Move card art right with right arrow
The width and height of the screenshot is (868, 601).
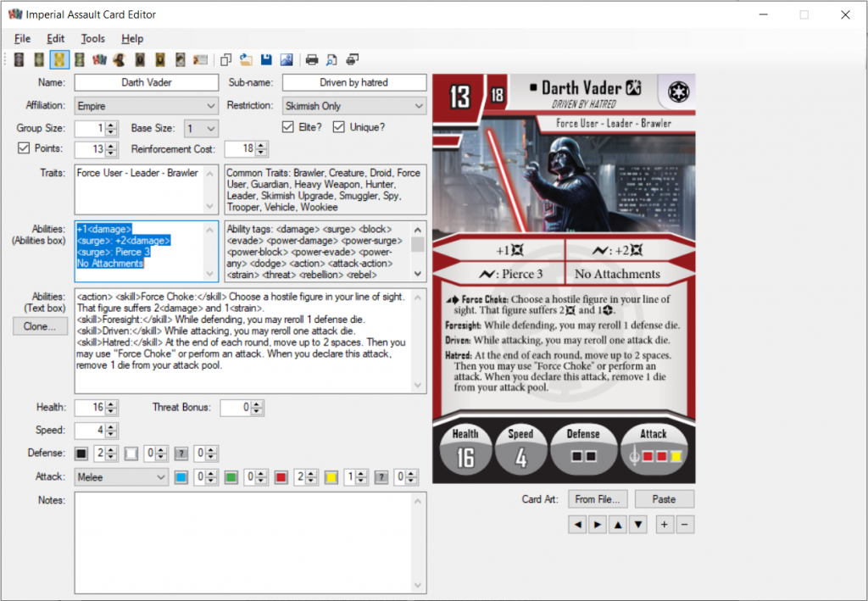tap(598, 525)
